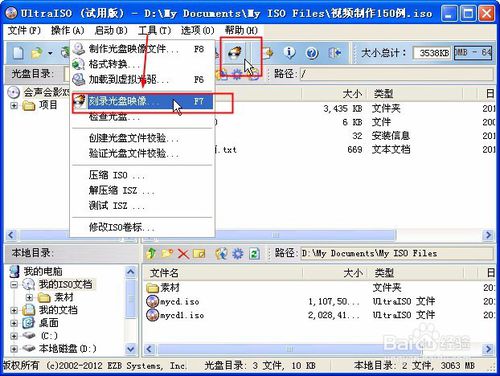Click the red X delete icon
The image size is (500, 376).
pyautogui.click(x=183, y=254)
